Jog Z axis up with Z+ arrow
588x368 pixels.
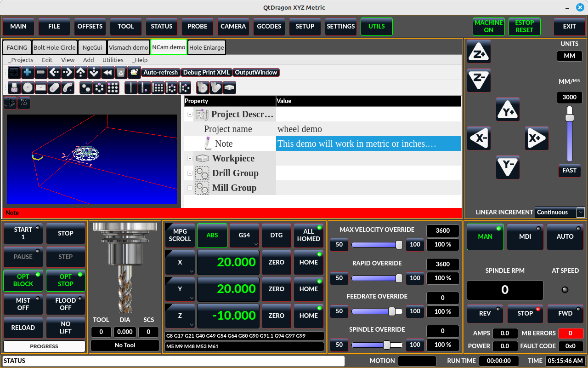point(479,52)
